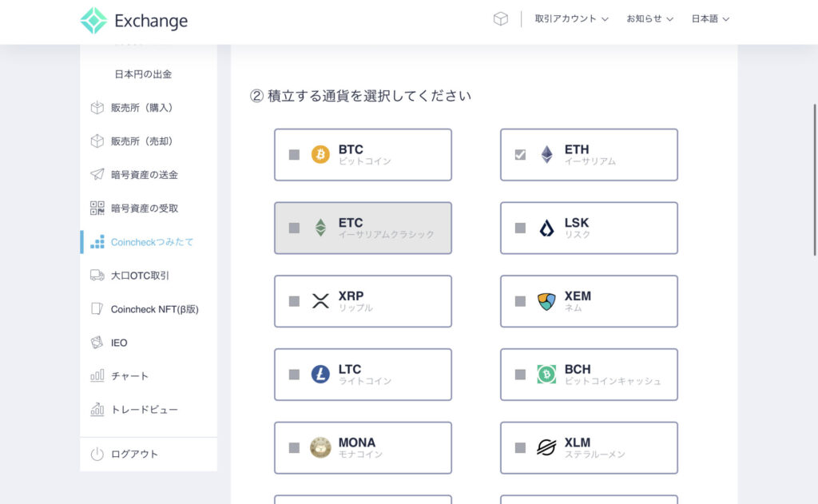This screenshot has height=504, width=818.
Task: Click the orange Bitcoin coin icon
Action: point(320,154)
